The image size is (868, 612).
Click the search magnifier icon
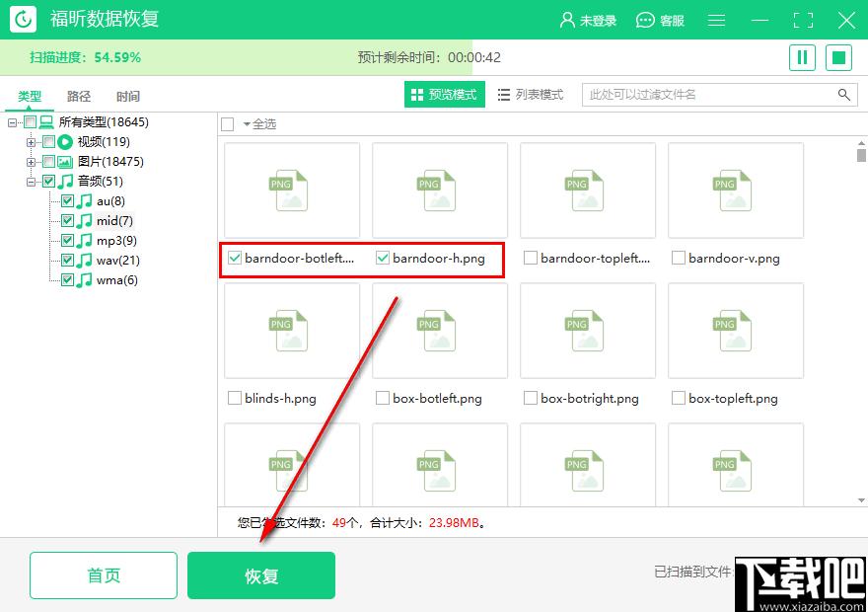(x=843, y=95)
